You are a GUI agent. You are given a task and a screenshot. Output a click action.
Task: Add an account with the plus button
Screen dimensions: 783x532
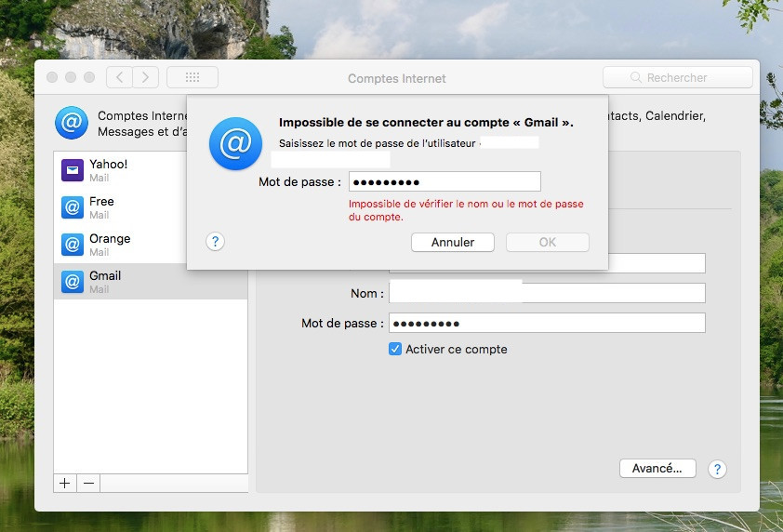(x=65, y=483)
